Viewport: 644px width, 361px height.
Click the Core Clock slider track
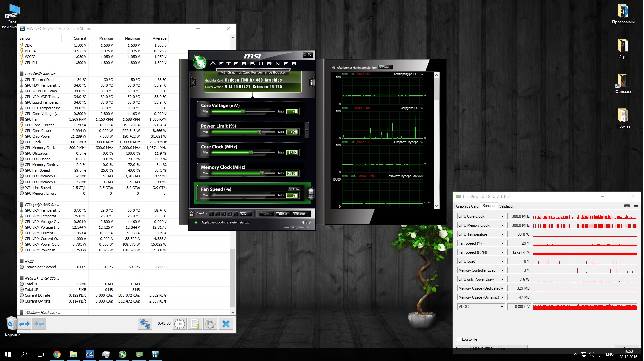(243, 153)
